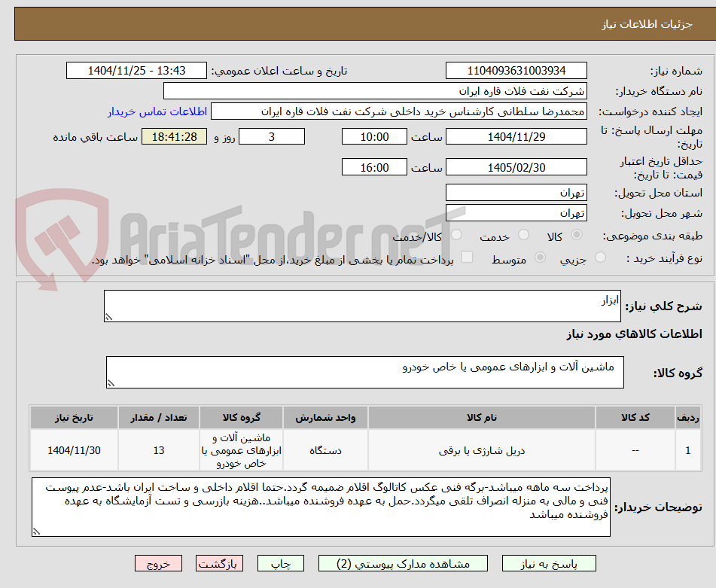Click the need date cell 1404/11/30

[74, 450]
